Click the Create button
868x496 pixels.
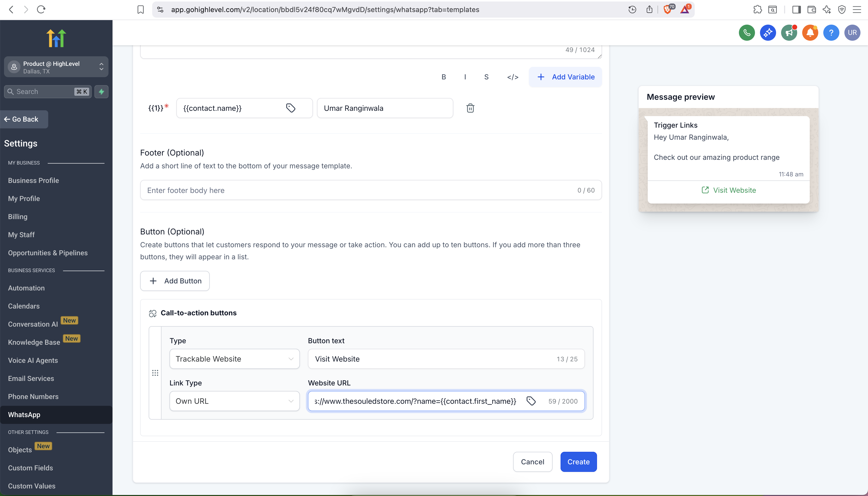click(x=578, y=462)
